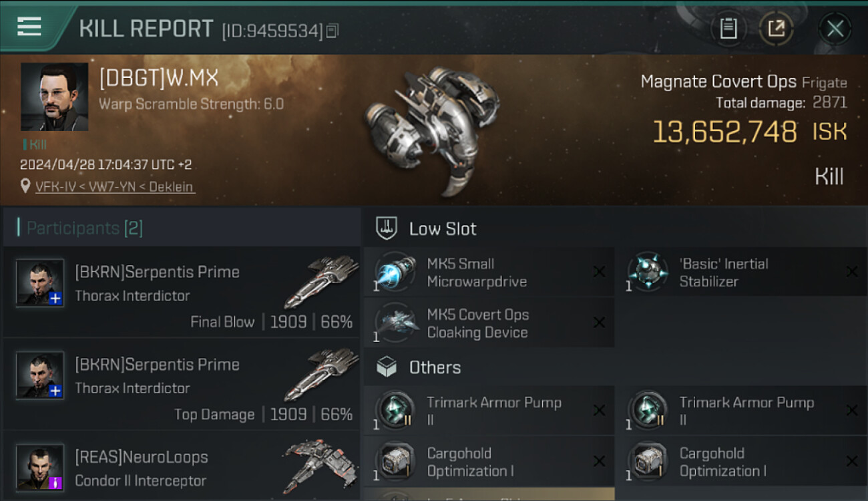
Task: Open the Final Blow Serpentis Prime entry
Action: [182, 293]
